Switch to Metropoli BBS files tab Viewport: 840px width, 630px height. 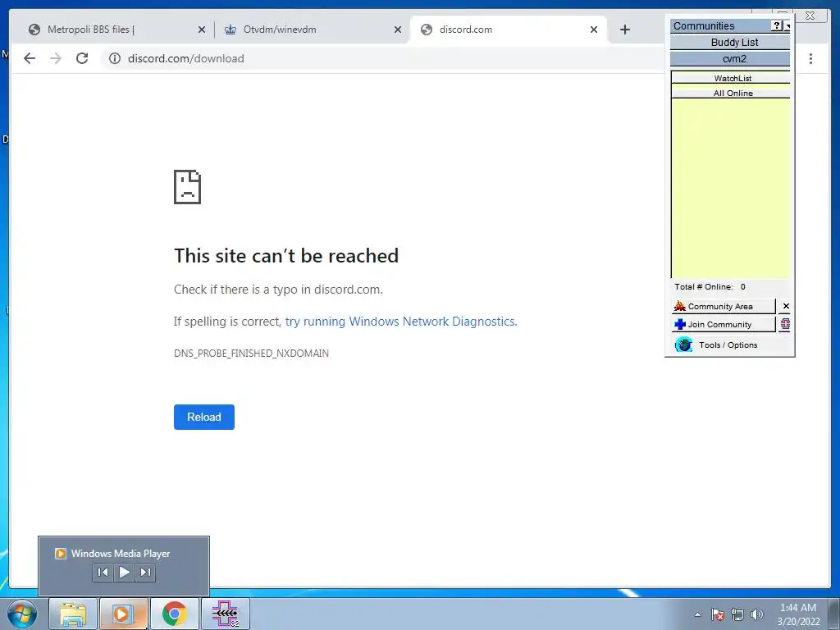click(115, 30)
